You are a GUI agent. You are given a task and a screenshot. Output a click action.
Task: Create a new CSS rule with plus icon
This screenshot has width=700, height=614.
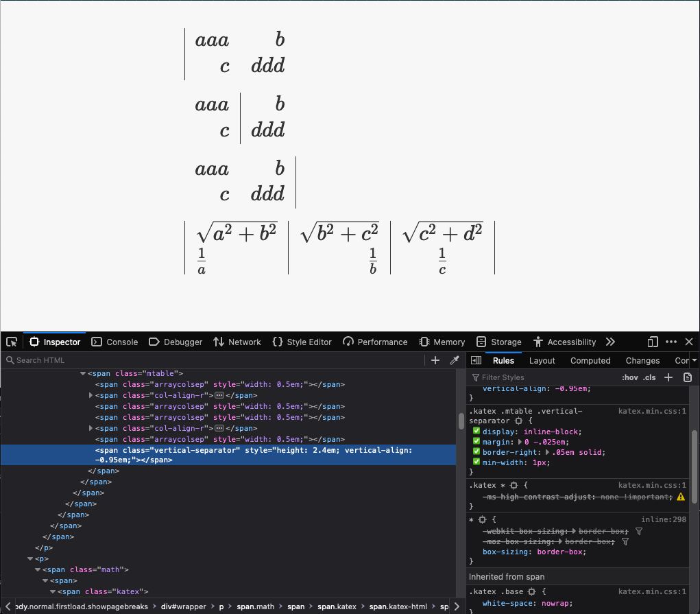pyautogui.click(x=669, y=377)
